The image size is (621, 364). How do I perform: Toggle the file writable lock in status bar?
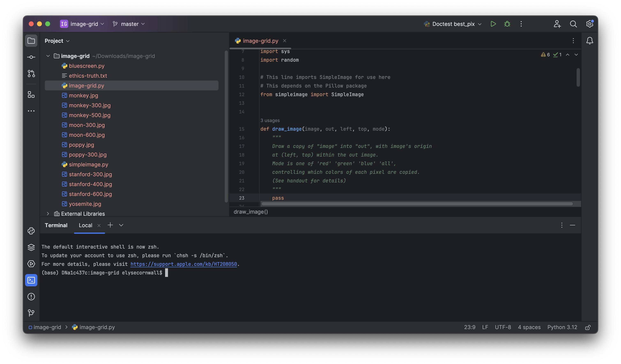(588, 327)
